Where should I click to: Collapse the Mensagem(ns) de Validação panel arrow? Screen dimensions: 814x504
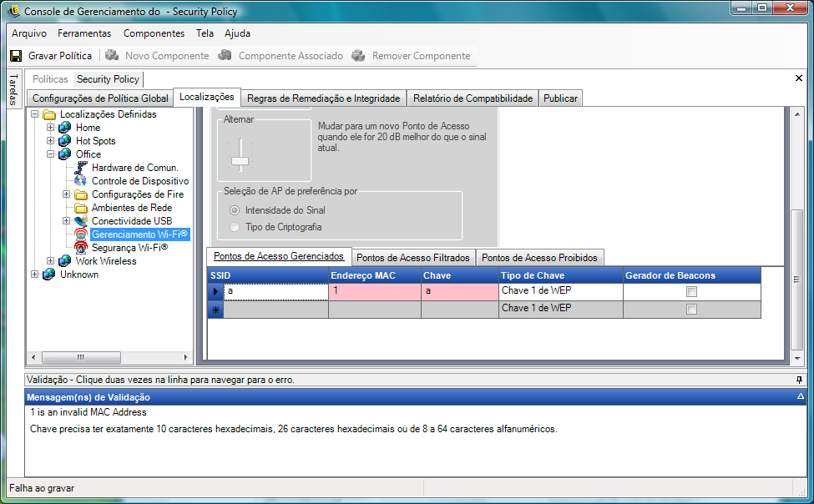tap(801, 396)
